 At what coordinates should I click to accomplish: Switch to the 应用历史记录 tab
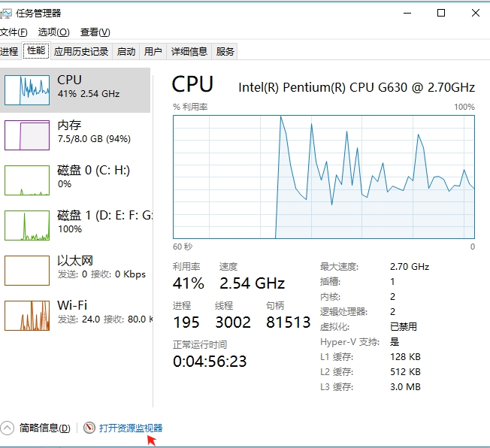[x=81, y=51]
